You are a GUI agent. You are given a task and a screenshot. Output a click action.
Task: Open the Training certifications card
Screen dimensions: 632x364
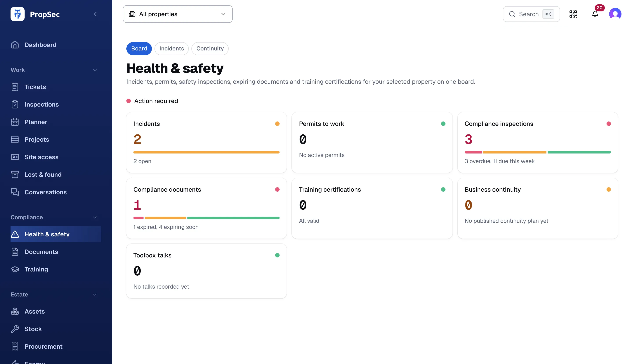(x=372, y=208)
